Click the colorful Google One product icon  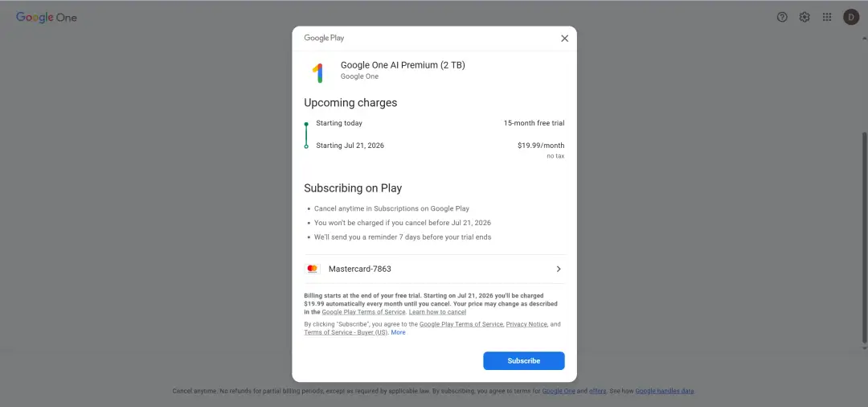coord(317,72)
